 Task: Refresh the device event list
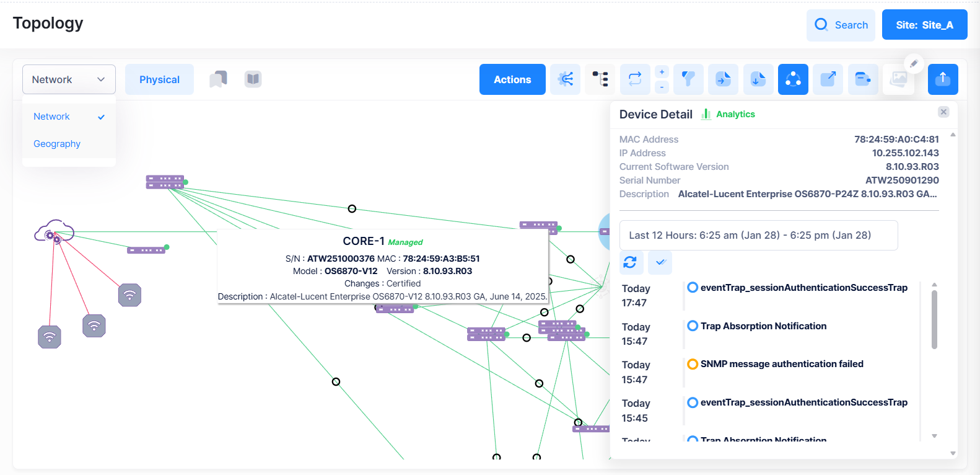click(631, 262)
